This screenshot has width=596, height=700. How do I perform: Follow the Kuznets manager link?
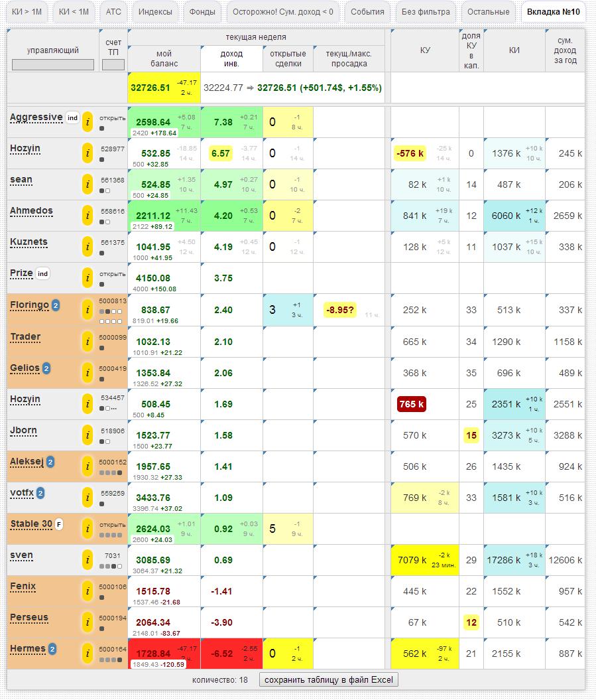coord(29,242)
